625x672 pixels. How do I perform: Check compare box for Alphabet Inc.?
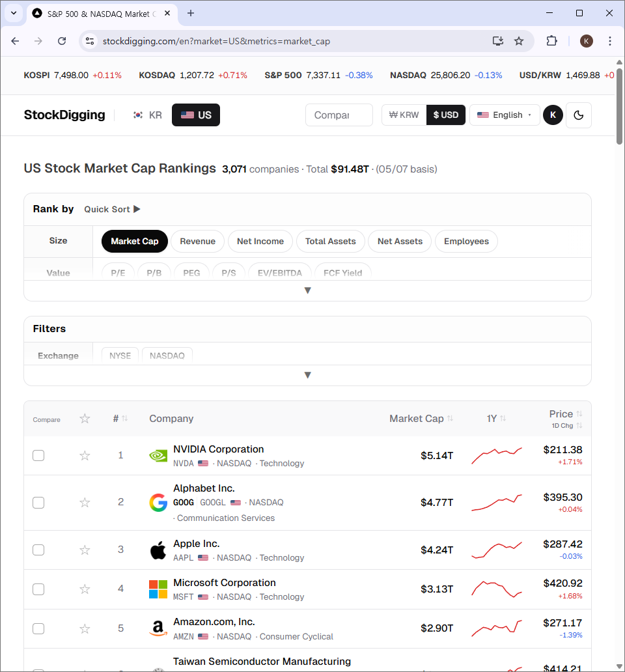pos(38,503)
